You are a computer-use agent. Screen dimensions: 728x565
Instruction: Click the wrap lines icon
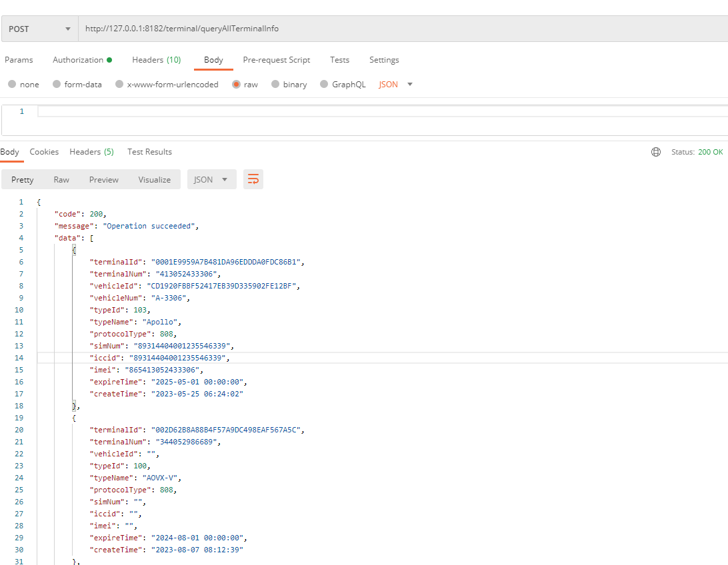pos(253,179)
